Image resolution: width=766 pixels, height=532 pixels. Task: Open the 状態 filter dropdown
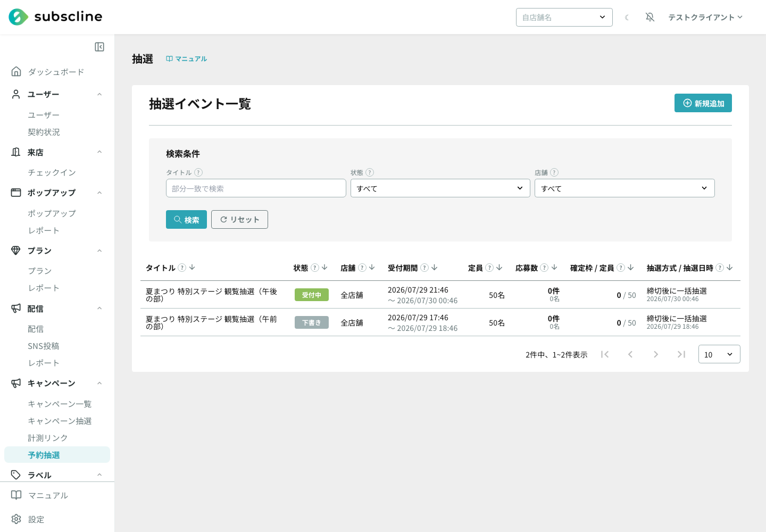[x=440, y=188]
